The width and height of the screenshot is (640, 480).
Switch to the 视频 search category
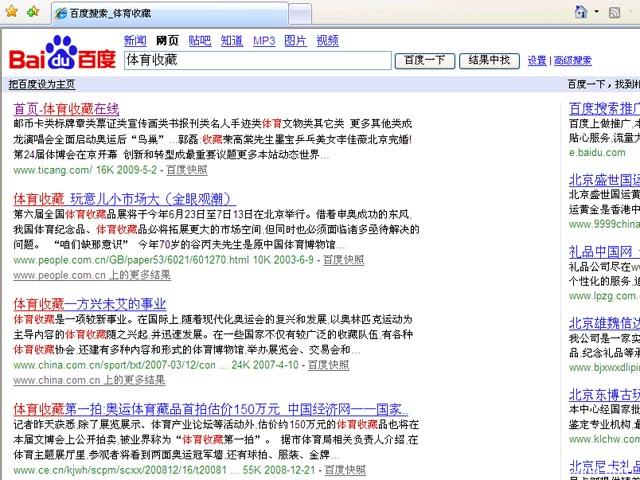click(x=327, y=40)
